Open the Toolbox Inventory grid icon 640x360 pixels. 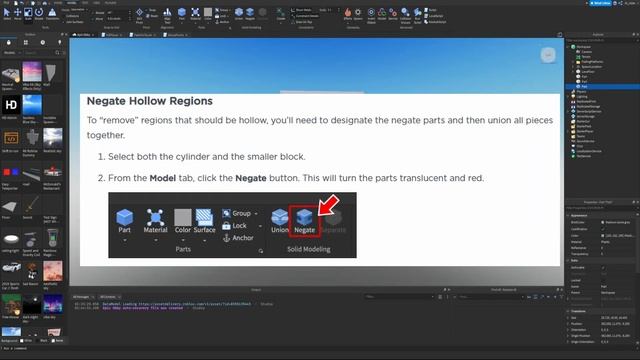(26, 42)
